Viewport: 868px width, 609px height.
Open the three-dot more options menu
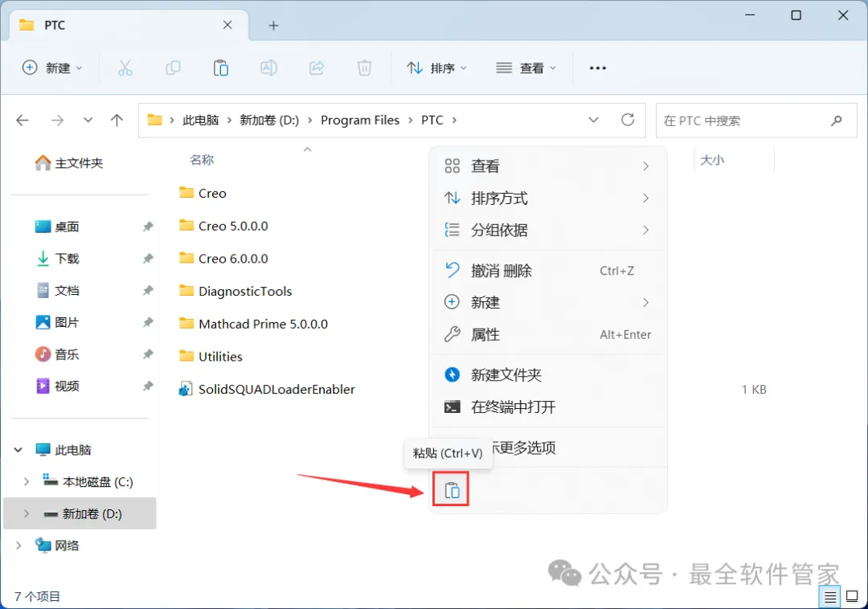pos(598,68)
